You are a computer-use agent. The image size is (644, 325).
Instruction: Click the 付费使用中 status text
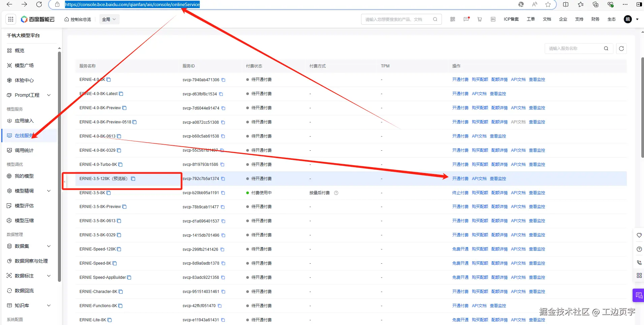coord(261,193)
